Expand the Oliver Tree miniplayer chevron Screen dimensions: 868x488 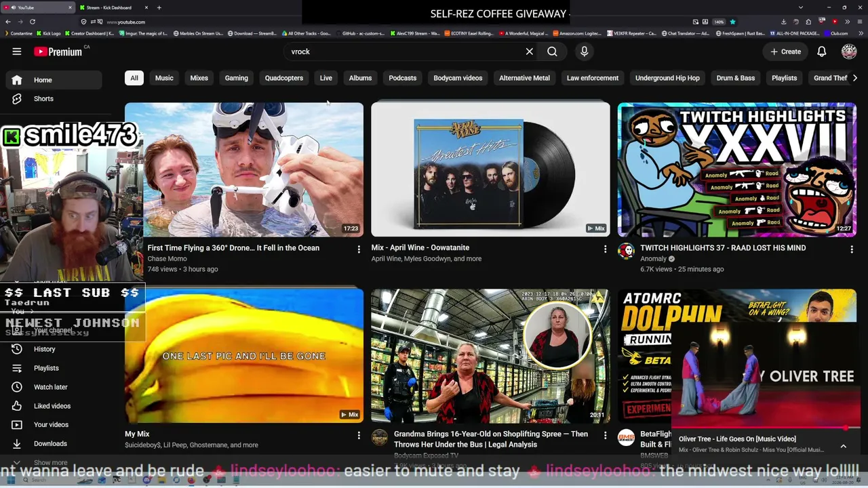point(843,446)
